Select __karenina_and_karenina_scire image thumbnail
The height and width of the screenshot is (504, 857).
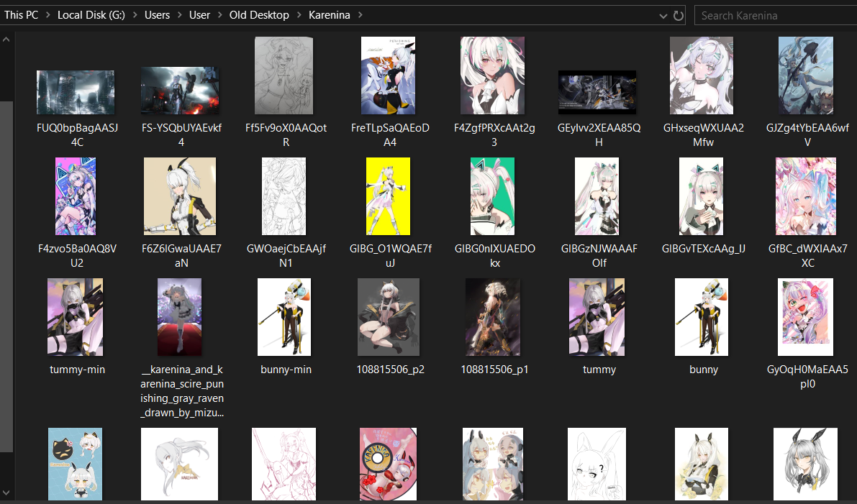coord(180,316)
